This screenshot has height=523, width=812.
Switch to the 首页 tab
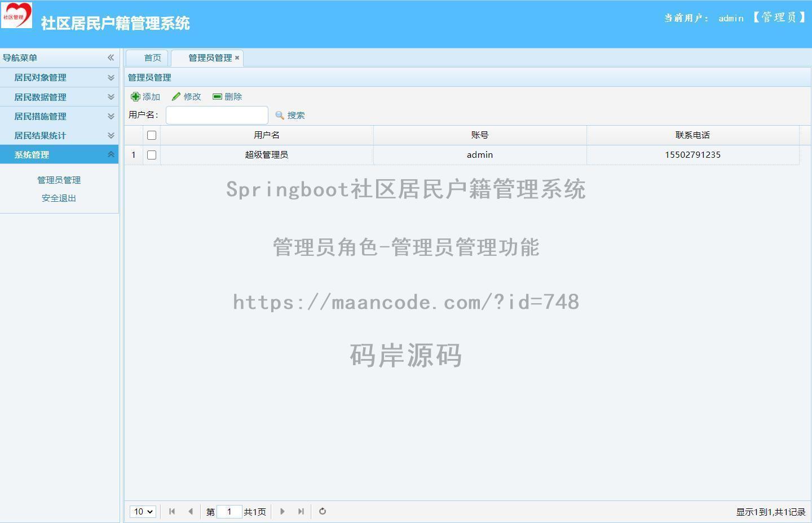point(147,57)
